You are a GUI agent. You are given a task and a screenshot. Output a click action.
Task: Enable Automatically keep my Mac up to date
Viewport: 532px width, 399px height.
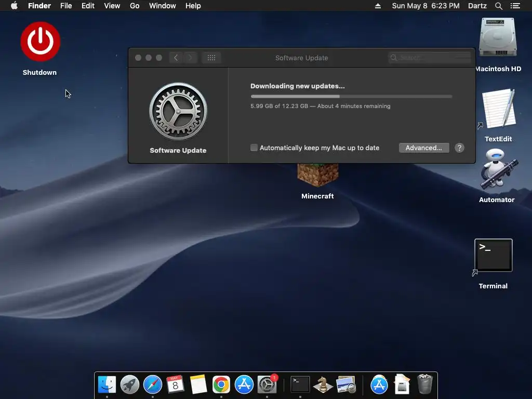coord(254,148)
